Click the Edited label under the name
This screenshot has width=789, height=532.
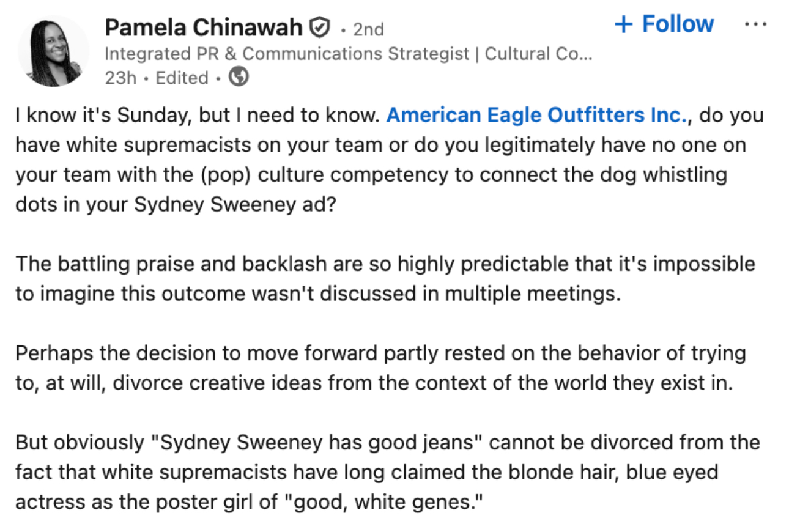[182, 78]
